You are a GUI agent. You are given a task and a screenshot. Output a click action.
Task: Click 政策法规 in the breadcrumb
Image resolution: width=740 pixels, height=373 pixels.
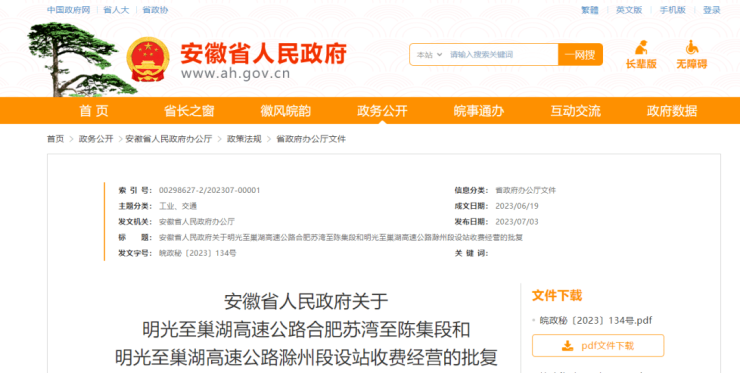click(x=244, y=139)
